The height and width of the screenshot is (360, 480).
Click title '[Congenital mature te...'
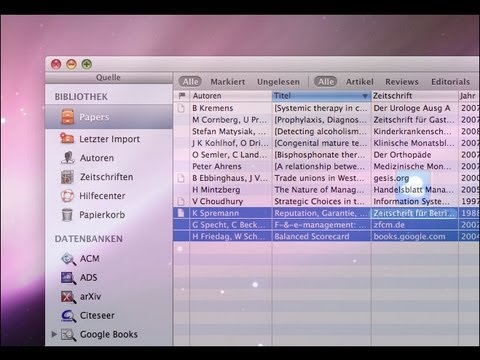point(321,143)
